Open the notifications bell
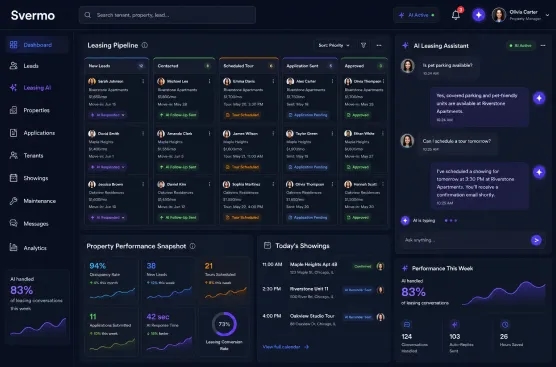The image size is (556, 367). [x=456, y=15]
